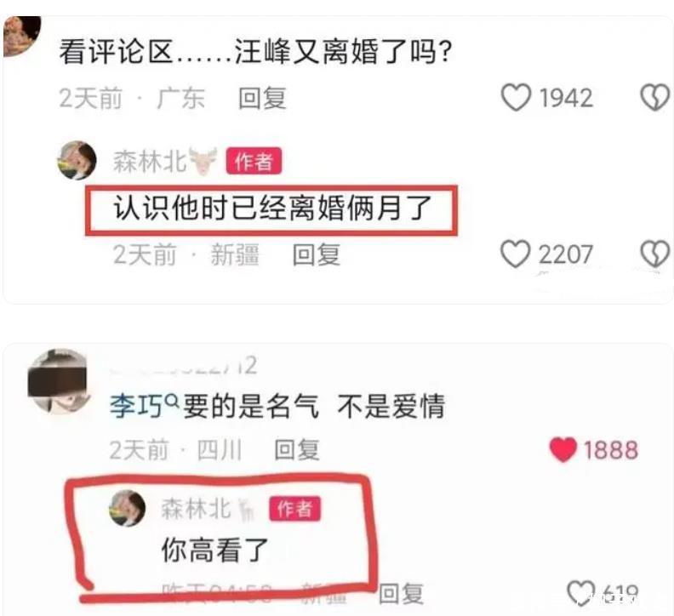
Task: Open 李巧 blue search keyword link
Action: [x=136, y=406]
